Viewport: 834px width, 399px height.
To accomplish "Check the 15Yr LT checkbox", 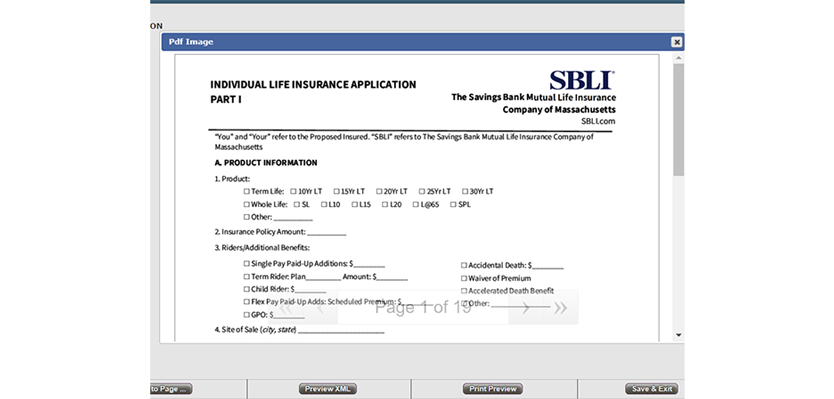I will click(x=336, y=192).
